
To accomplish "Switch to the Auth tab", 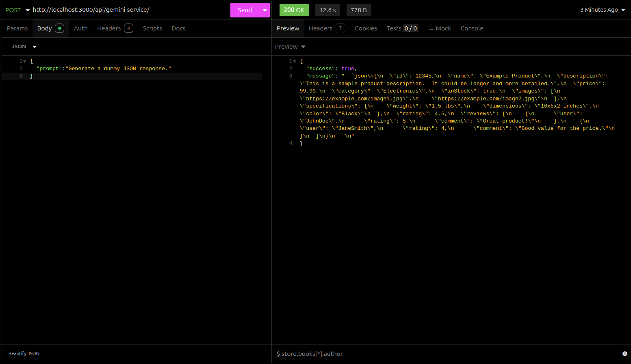I will click(80, 28).
